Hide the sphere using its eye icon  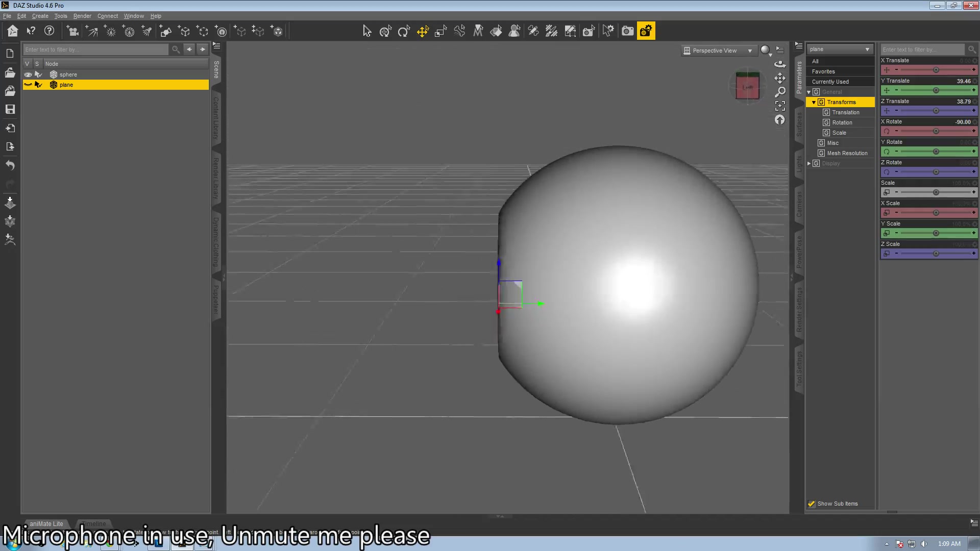coord(28,74)
